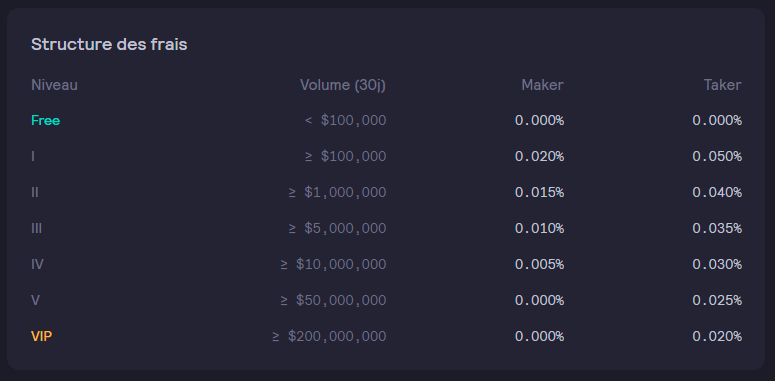Click the Structure des frais heading

(x=109, y=44)
